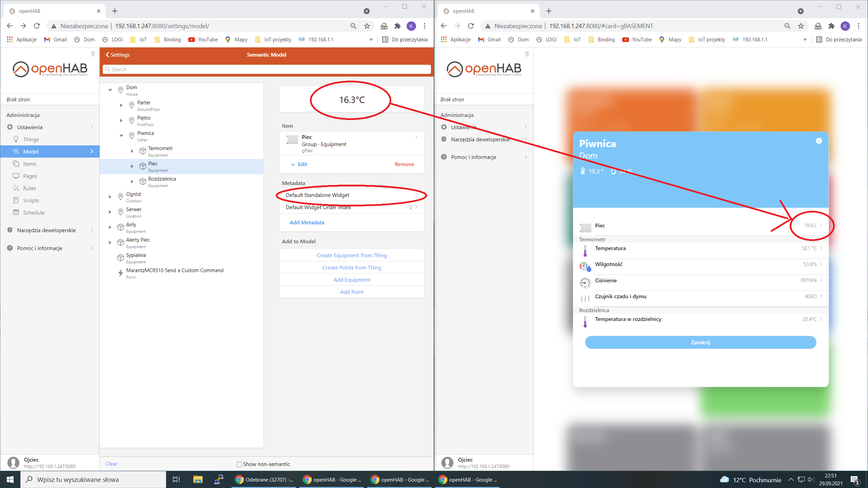This screenshot has width=868, height=488.
Task: Expand the Ogród tree node
Action: [110, 197]
